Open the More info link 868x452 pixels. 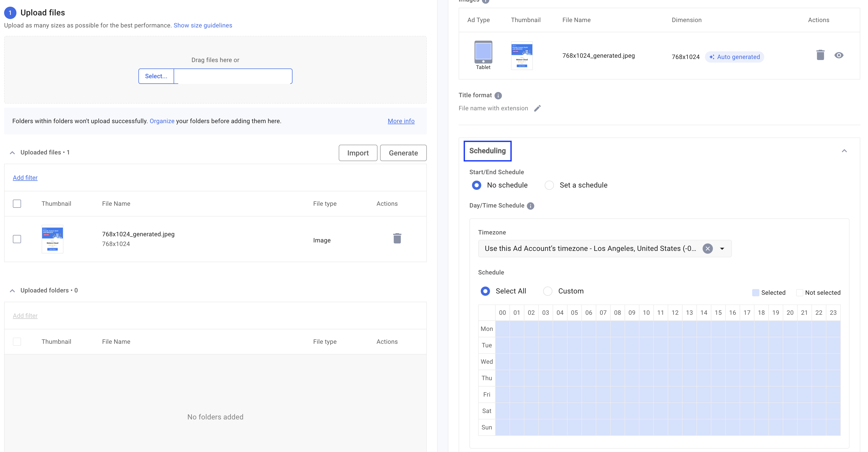(x=401, y=121)
